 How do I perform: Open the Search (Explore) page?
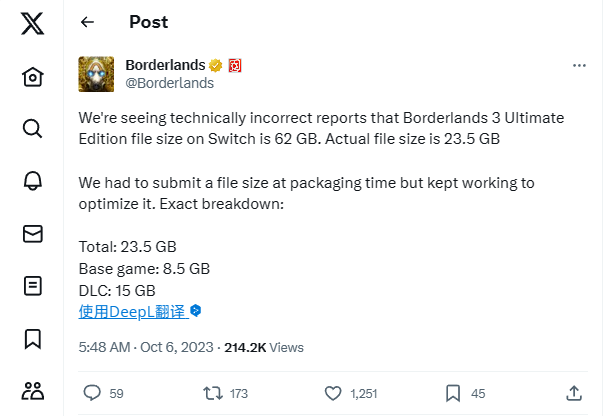click(x=32, y=129)
